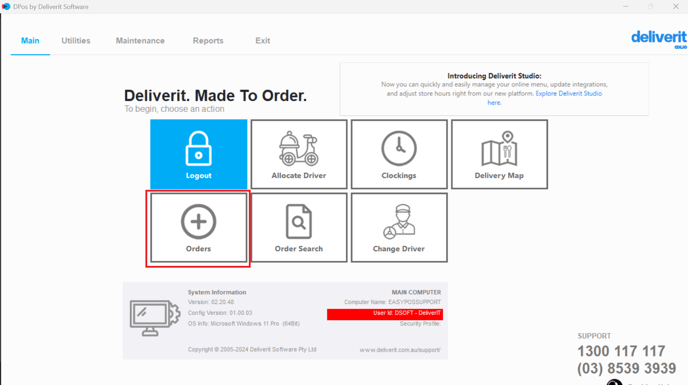The width and height of the screenshot is (688, 385).
Task: Open the Order Search tile
Action: 299,228
